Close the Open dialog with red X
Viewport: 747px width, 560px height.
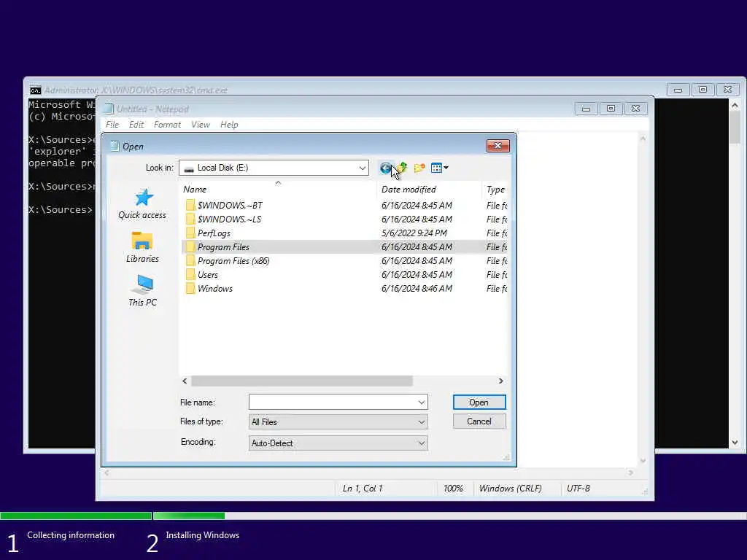(x=498, y=146)
